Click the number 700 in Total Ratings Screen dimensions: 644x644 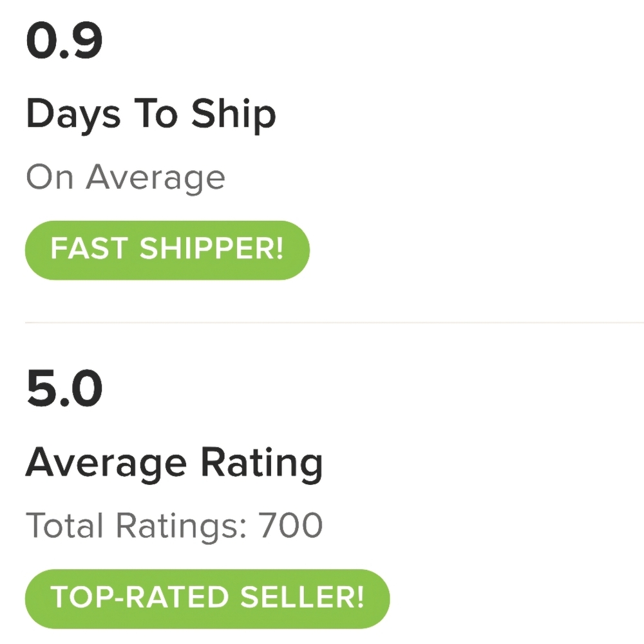(290, 526)
